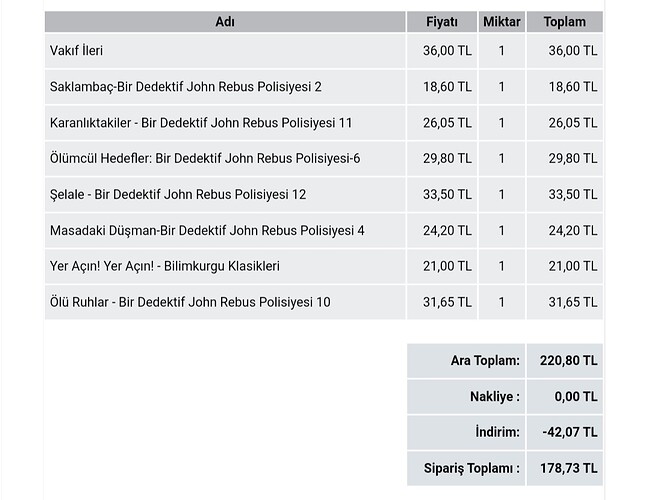649x500 pixels.
Task: Click the 36,00 TL price of Vakıf İleri
Action: click(447, 51)
